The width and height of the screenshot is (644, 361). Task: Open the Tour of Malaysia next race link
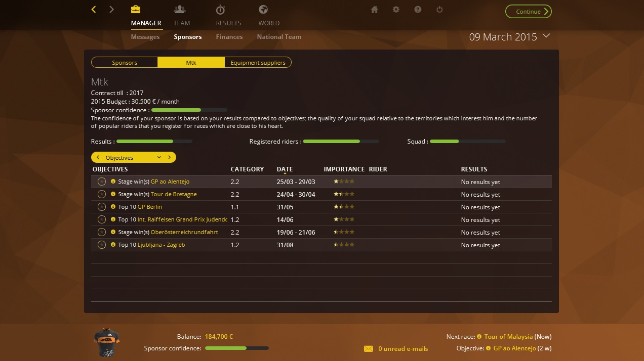[x=508, y=337]
